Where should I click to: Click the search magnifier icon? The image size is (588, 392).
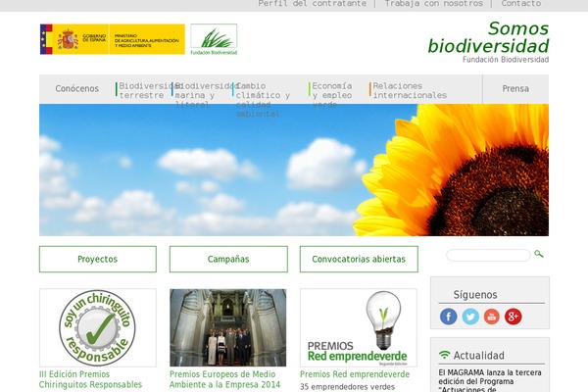[x=539, y=254]
